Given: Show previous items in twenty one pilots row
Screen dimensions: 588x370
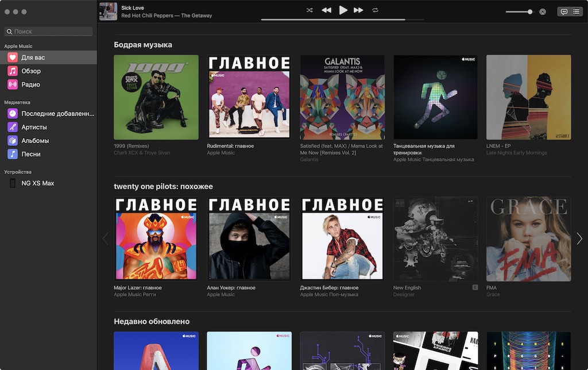Looking at the screenshot, I should click(x=106, y=238).
